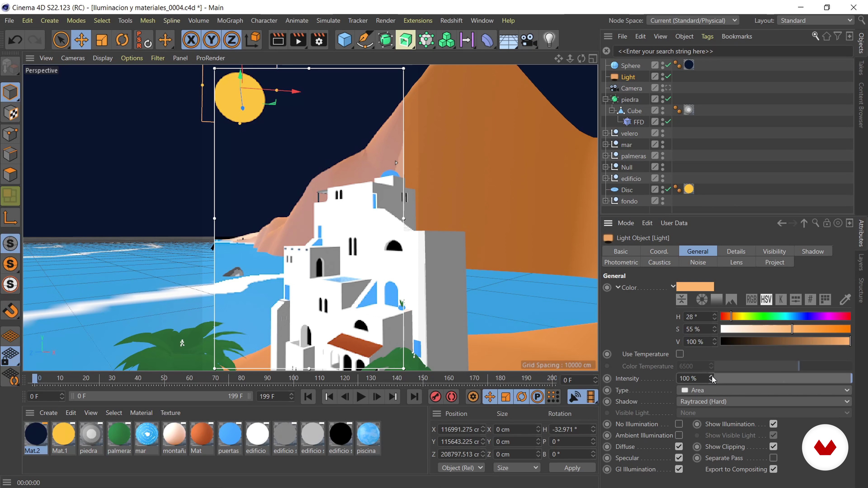
Task: Open Edit Render Settings gear icon
Action: (319, 40)
